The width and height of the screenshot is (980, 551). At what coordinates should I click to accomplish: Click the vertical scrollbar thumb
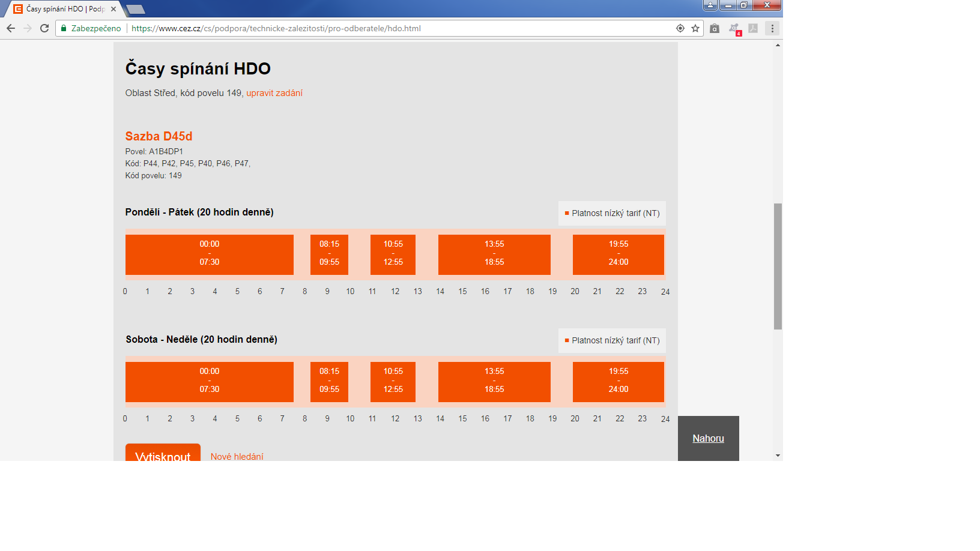(x=778, y=266)
